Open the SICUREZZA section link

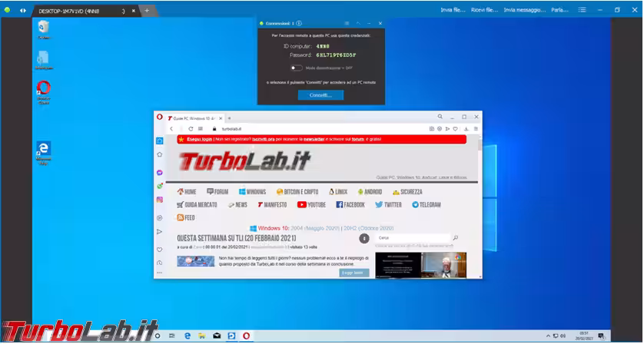coord(407,192)
